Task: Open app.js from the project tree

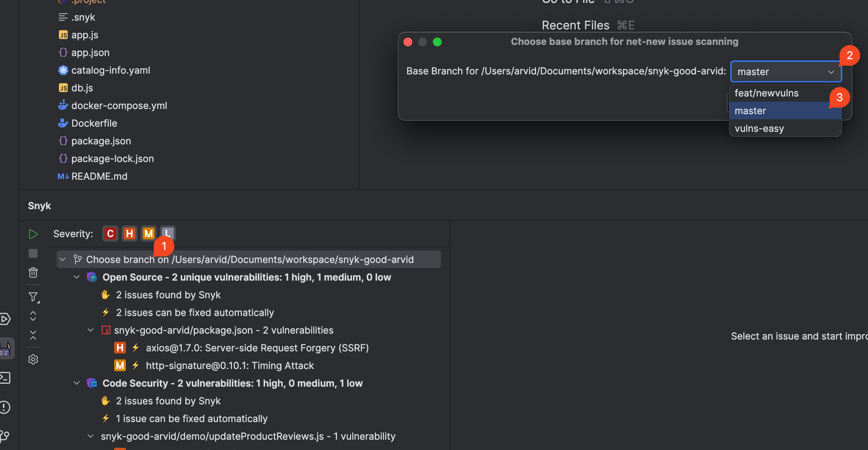Action: pyautogui.click(x=84, y=35)
